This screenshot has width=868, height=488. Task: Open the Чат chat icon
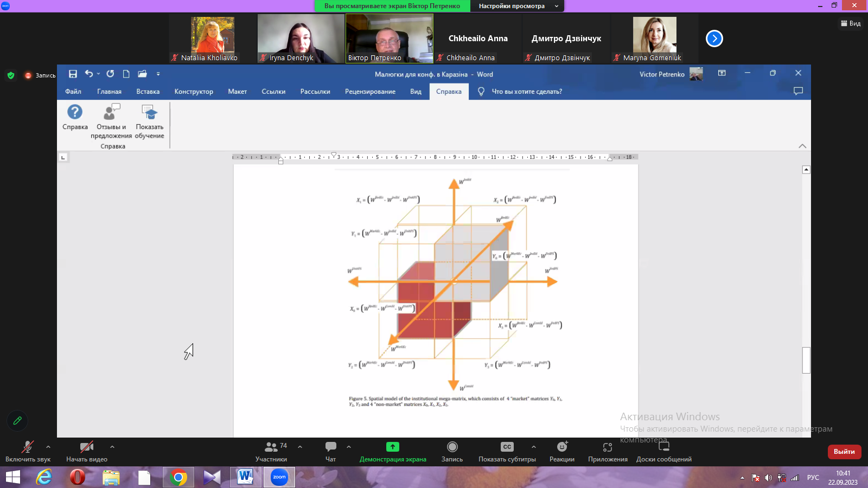pos(330,447)
